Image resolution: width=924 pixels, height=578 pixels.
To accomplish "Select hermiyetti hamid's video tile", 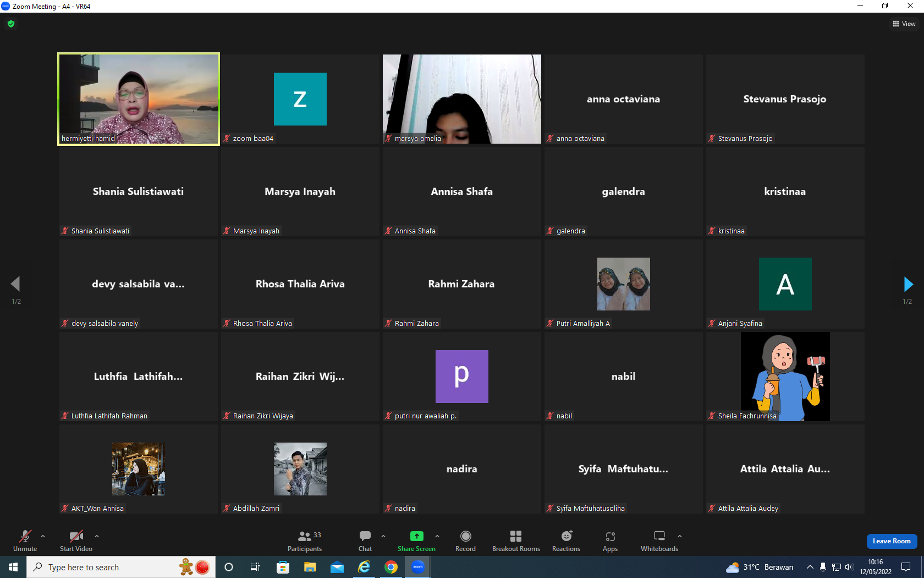I will click(139, 99).
